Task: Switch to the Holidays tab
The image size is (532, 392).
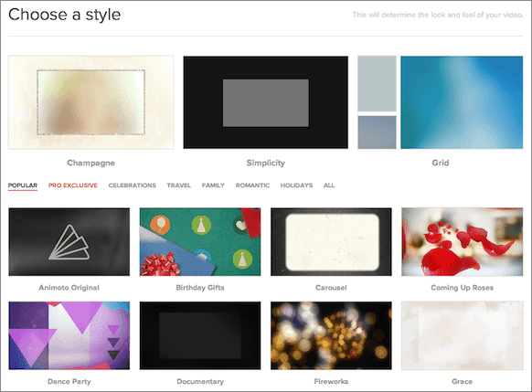Action: point(296,185)
